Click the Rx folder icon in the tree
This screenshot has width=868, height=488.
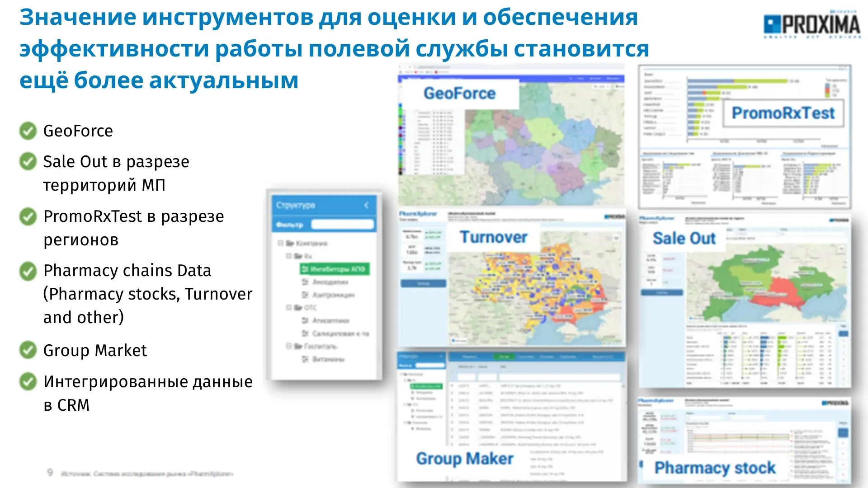point(298,256)
